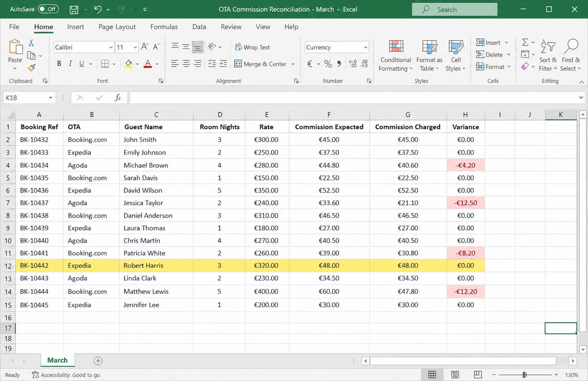The height and width of the screenshot is (381, 588).
Task: Open the font name Calibri dropdown
Action: [x=111, y=47]
